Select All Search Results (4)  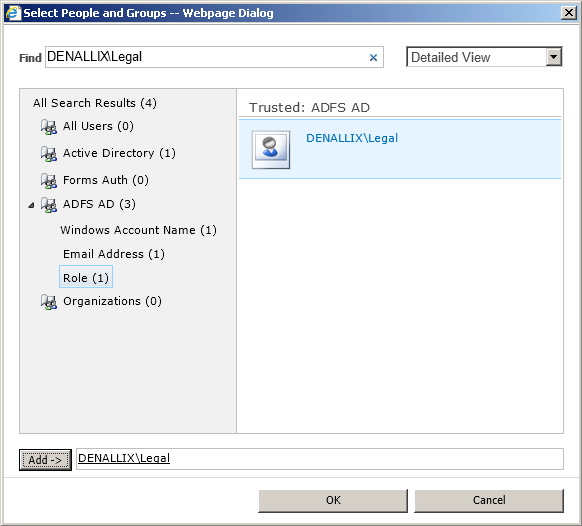95,103
